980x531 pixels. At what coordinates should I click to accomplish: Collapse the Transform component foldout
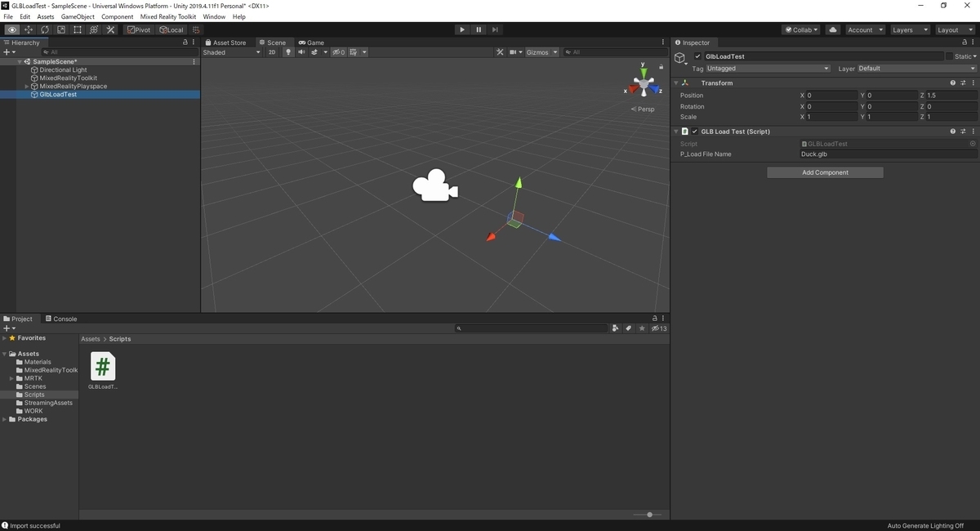pyautogui.click(x=676, y=83)
